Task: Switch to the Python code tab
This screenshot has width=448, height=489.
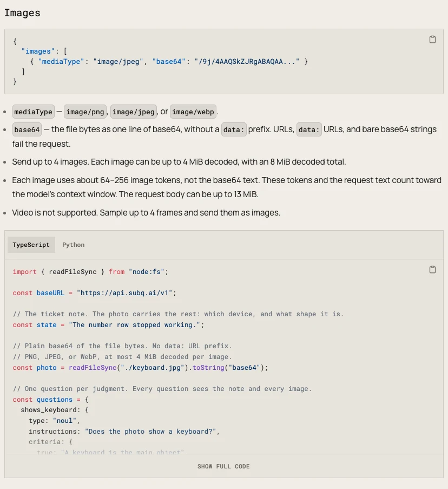Action: (73, 245)
